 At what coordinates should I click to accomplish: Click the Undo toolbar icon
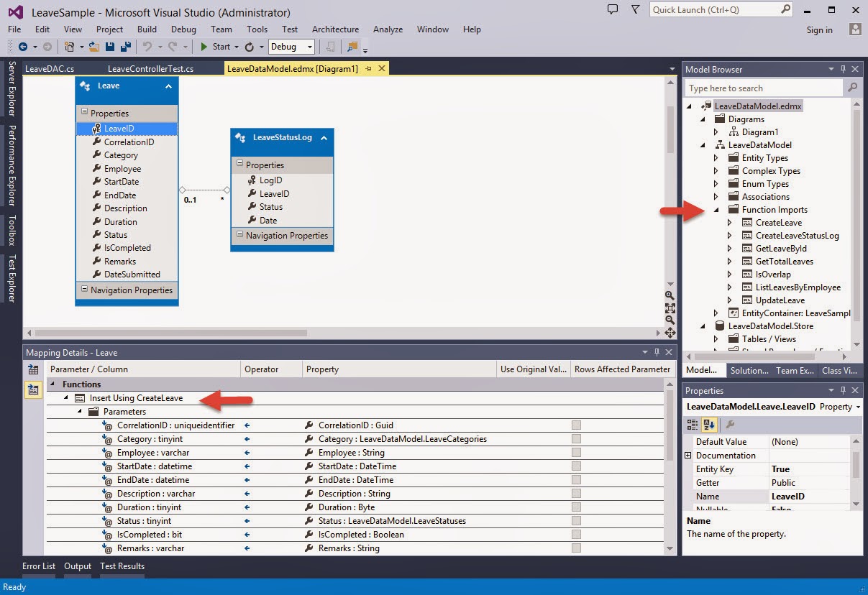pyautogui.click(x=147, y=47)
